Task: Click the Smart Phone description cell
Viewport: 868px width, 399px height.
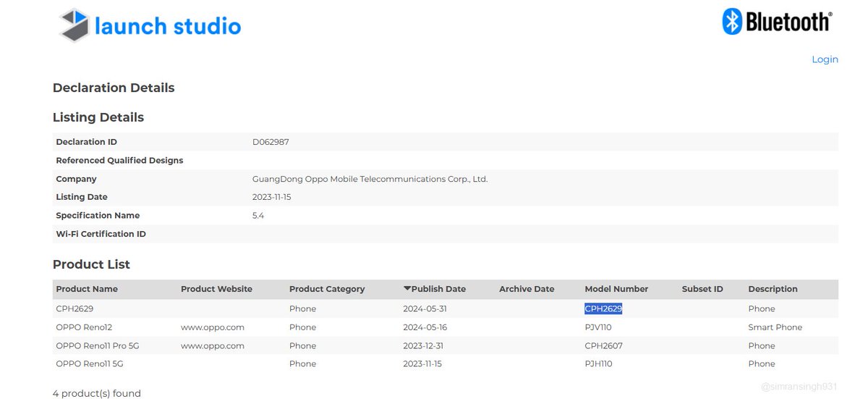Action: (x=775, y=327)
